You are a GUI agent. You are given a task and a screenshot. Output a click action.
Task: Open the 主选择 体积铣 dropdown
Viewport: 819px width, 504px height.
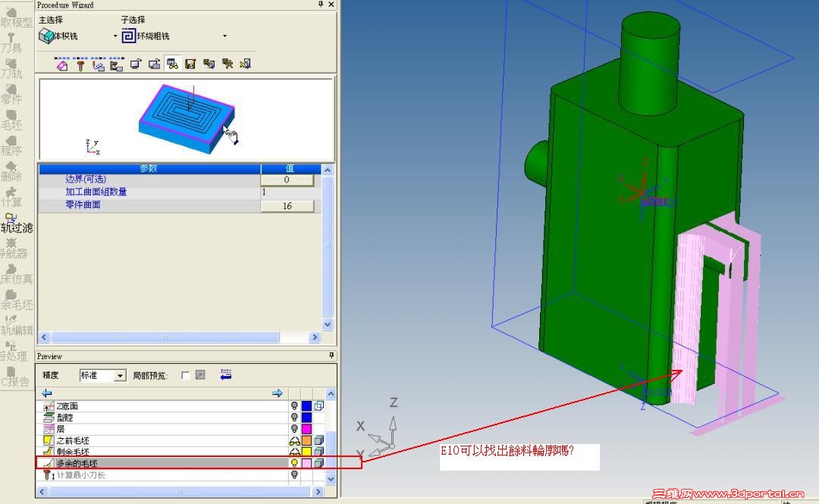point(115,36)
